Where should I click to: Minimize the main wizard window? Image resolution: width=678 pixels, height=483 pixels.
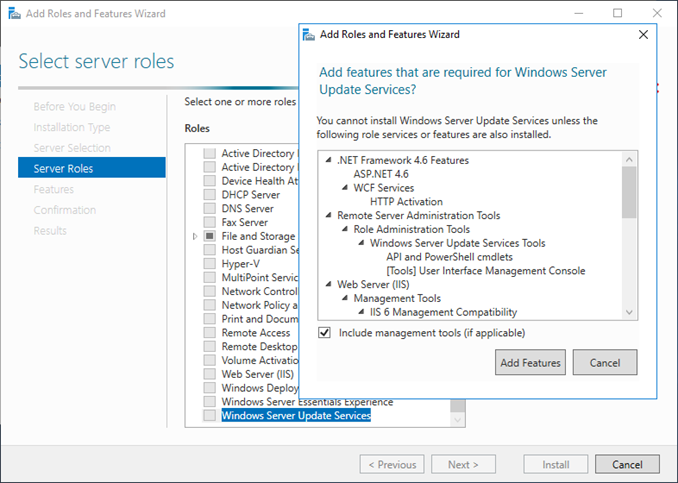point(571,13)
